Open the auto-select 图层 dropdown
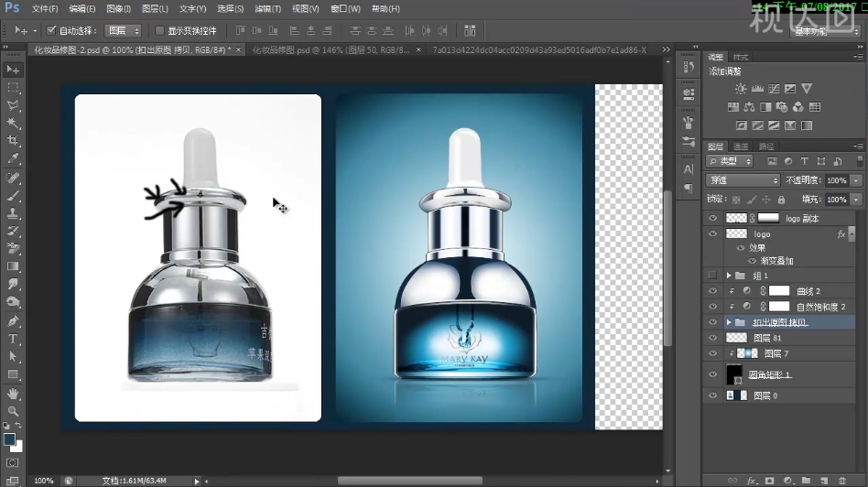This screenshot has height=487, width=868. coord(124,30)
